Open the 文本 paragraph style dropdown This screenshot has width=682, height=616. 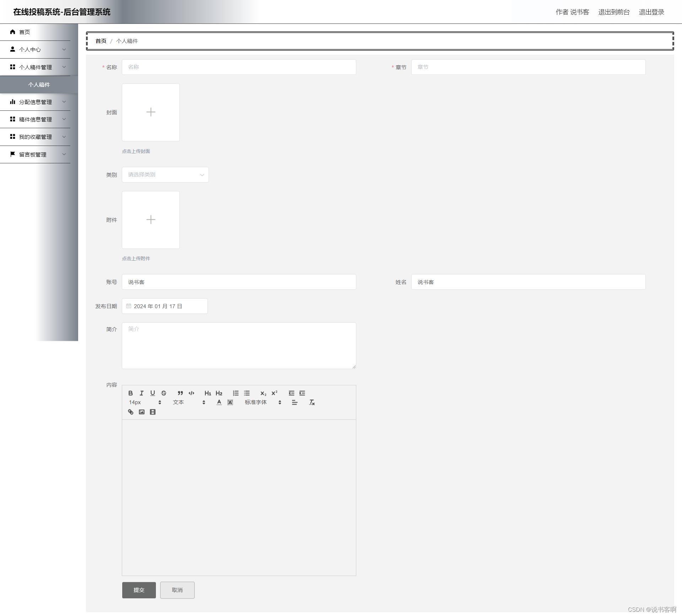click(x=189, y=402)
